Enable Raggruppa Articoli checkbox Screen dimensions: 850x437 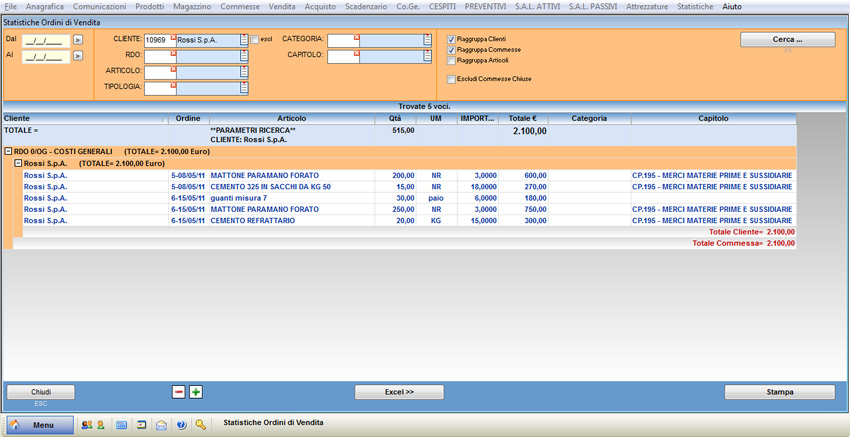tap(452, 61)
